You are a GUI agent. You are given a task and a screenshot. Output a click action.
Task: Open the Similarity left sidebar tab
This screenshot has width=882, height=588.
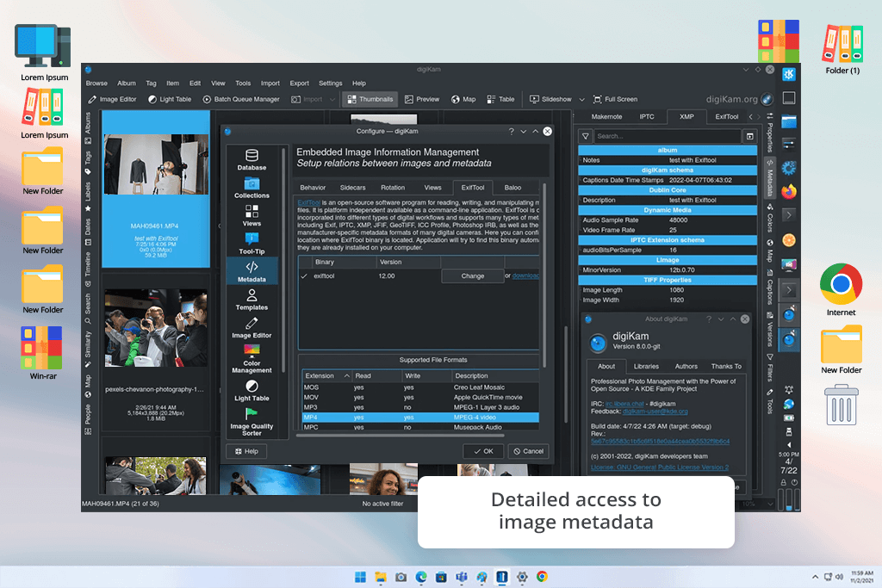88,349
